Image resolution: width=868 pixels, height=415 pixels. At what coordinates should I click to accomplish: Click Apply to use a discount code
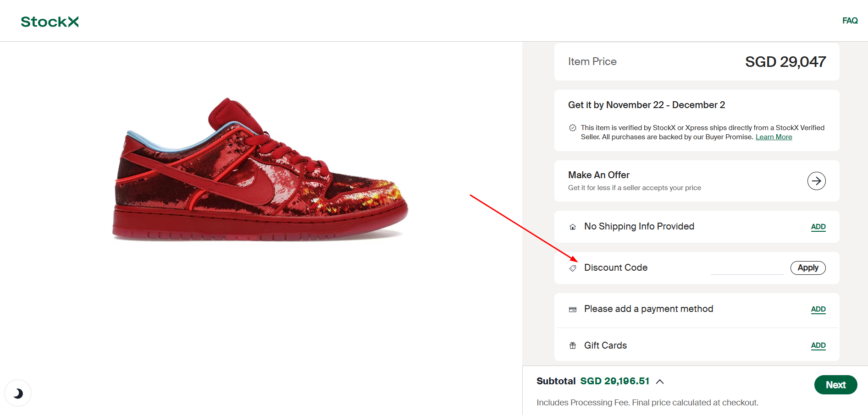(807, 268)
